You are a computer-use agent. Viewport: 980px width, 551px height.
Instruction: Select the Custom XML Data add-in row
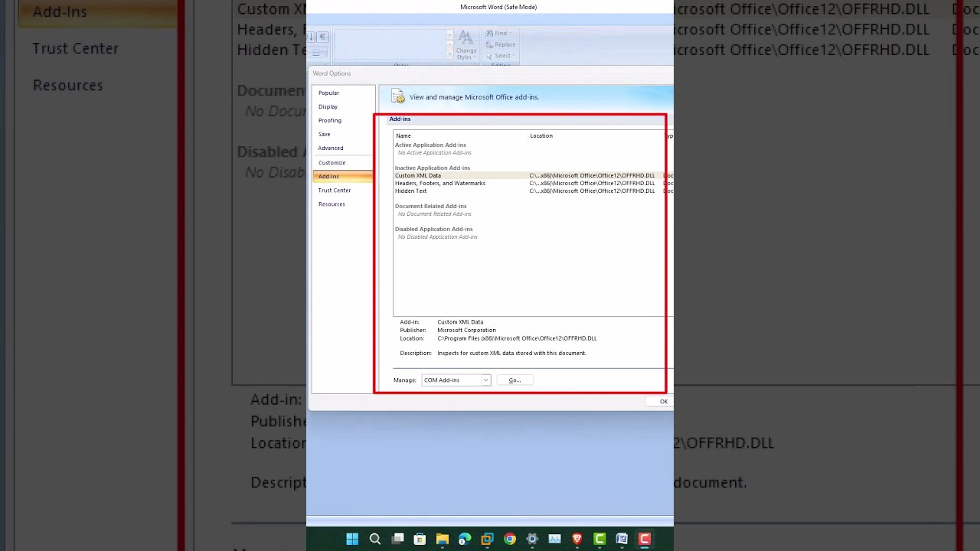click(418, 175)
